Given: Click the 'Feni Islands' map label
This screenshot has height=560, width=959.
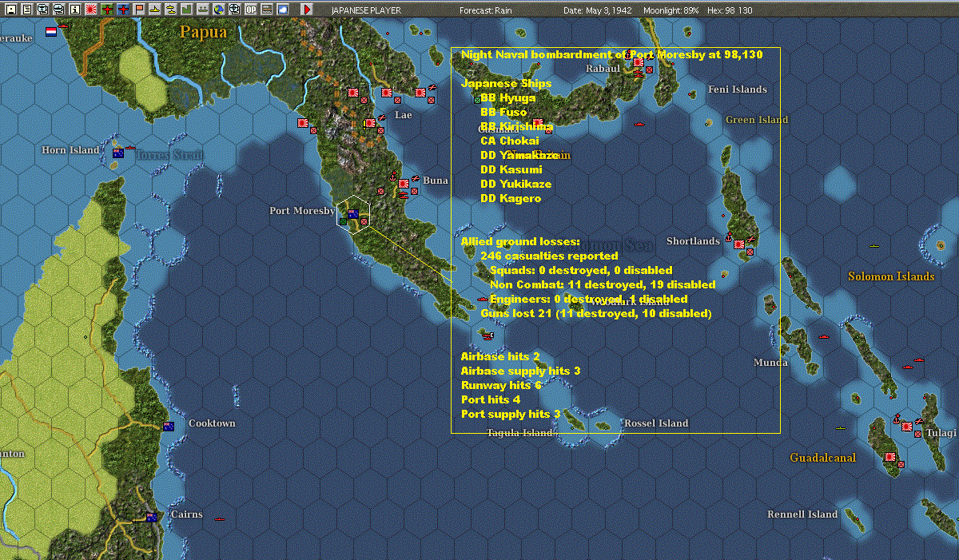Looking at the screenshot, I should pyautogui.click(x=738, y=89).
